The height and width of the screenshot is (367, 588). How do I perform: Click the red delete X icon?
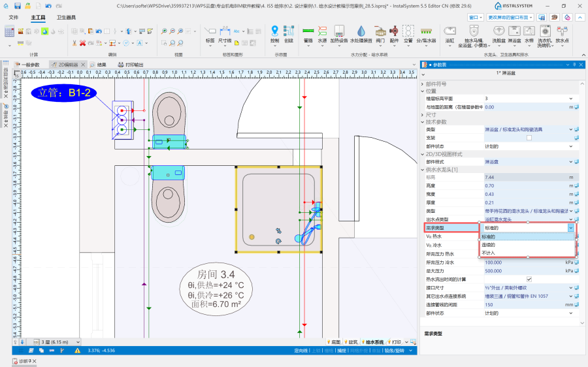pos(83,42)
